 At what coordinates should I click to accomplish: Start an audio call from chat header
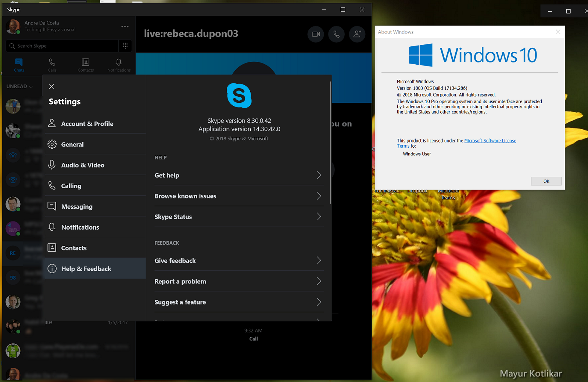coord(336,34)
